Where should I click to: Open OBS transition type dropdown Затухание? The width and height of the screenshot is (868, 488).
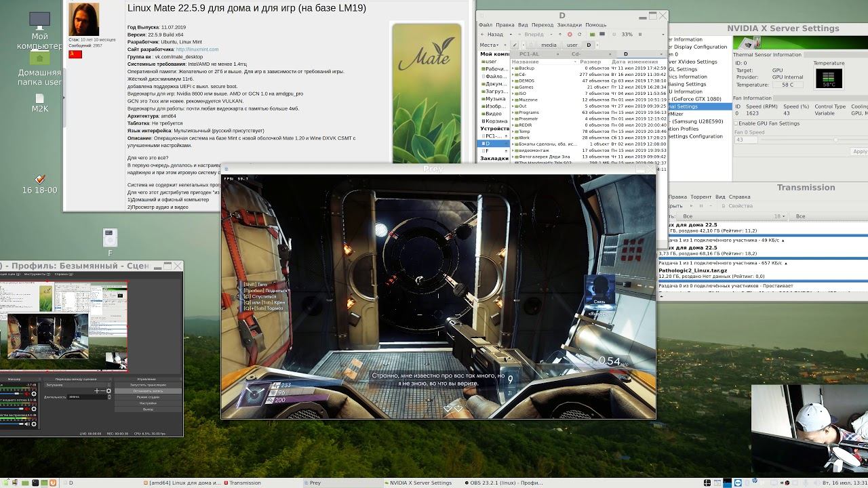pyautogui.click(x=79, y=385)
